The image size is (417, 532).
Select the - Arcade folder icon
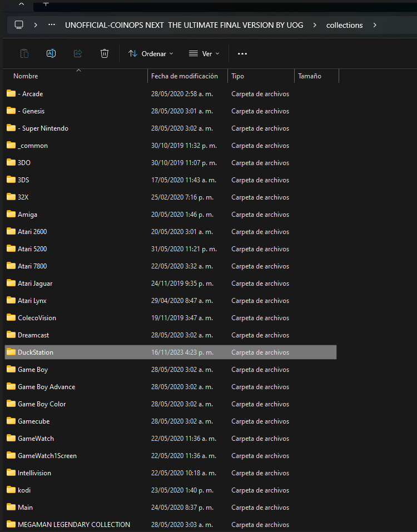coord(11,93)
